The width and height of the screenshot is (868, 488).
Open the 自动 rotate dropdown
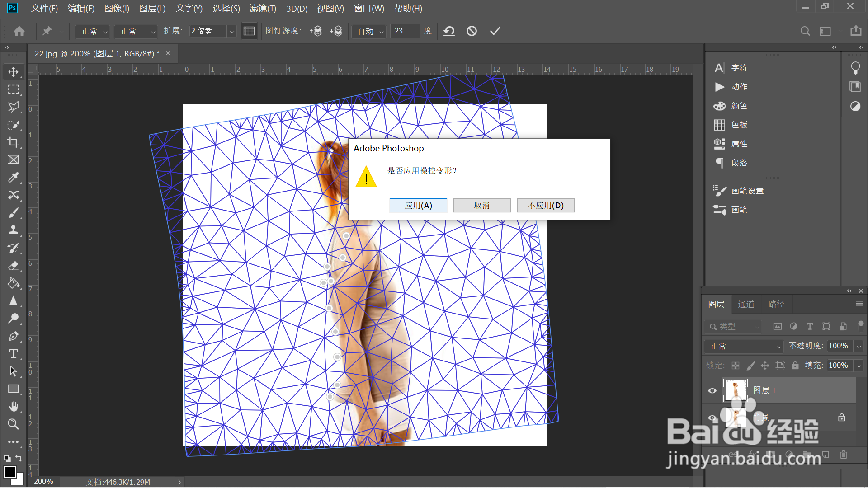369,31
